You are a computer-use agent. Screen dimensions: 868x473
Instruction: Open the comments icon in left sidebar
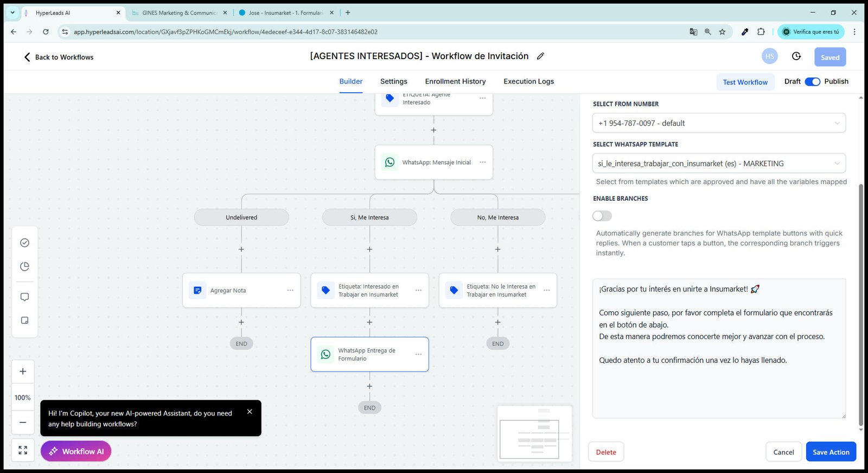(24, 297)
